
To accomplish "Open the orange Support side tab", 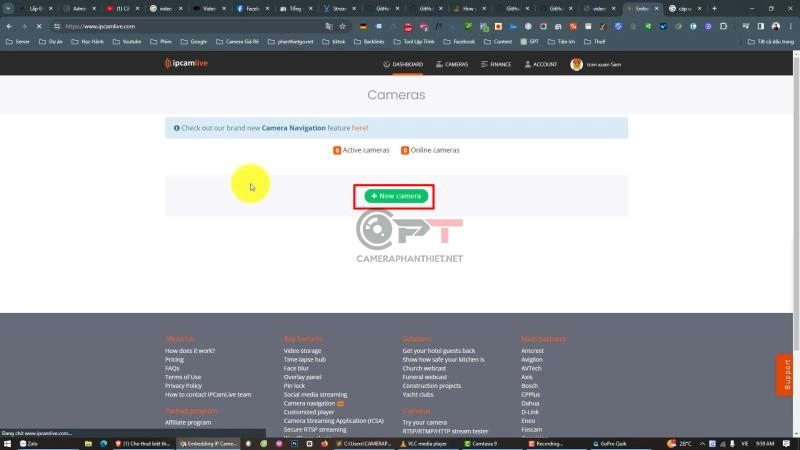I will coord(787,375).
